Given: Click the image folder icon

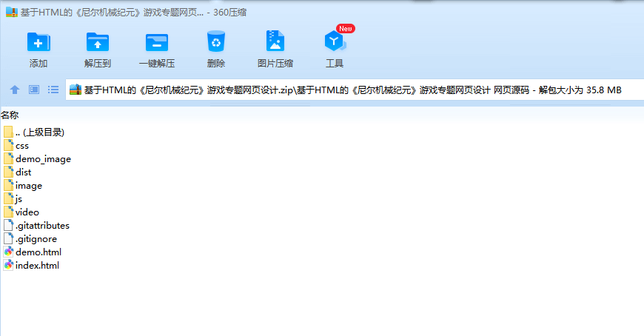Looking at the screenshot, I should [8, 185].
